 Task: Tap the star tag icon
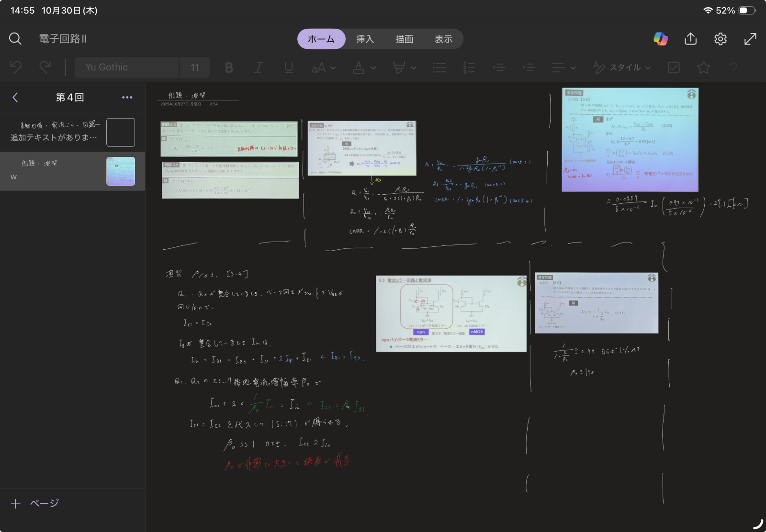click(703, 67)
